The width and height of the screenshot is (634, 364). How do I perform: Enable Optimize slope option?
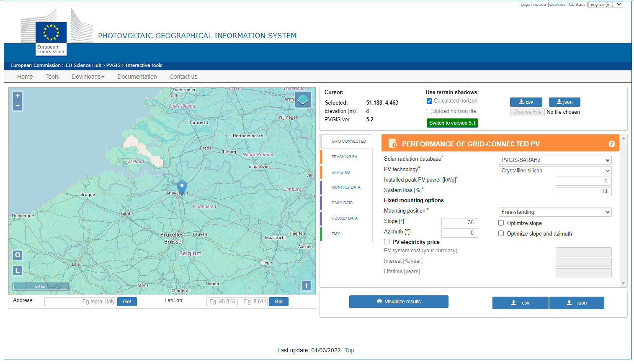click(501, 223)
